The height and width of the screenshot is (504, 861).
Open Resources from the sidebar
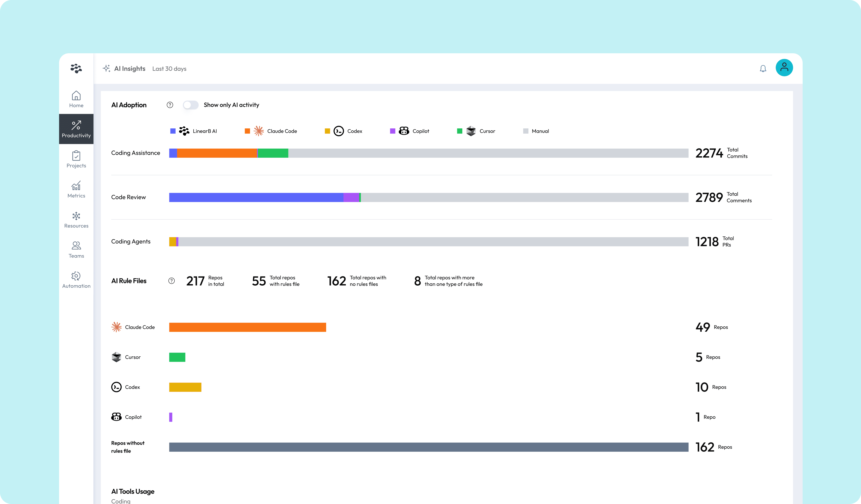(76, 220)
